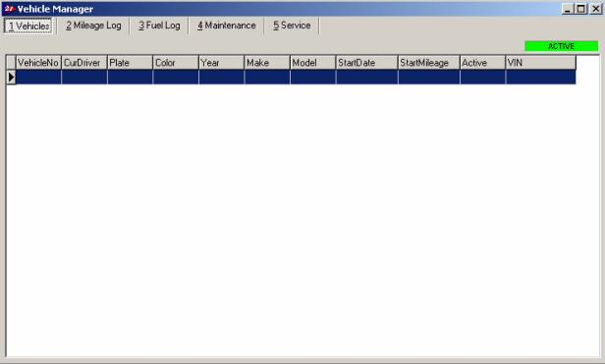Select the Model column header
This screenshot has height=364, width=605.
(x=312, y=63)
